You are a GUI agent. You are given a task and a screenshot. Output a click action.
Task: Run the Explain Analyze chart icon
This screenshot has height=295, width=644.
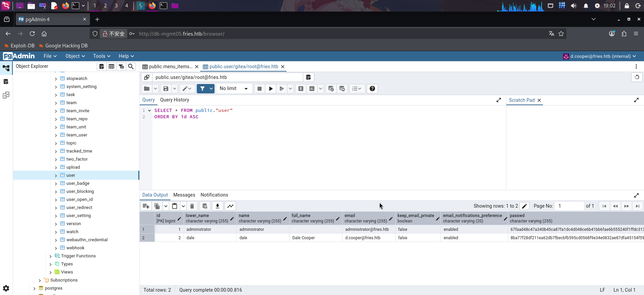[312, 89]
